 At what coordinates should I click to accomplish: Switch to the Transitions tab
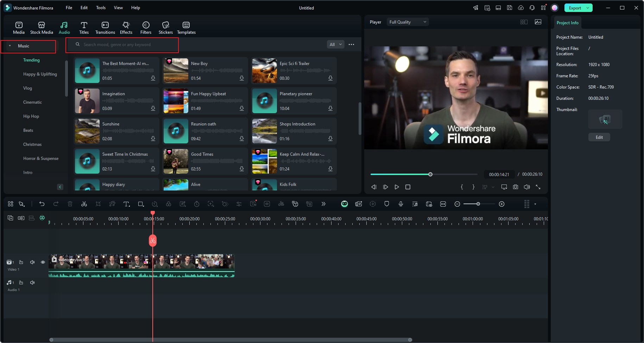pyautogui.click(x=105, y=28)
